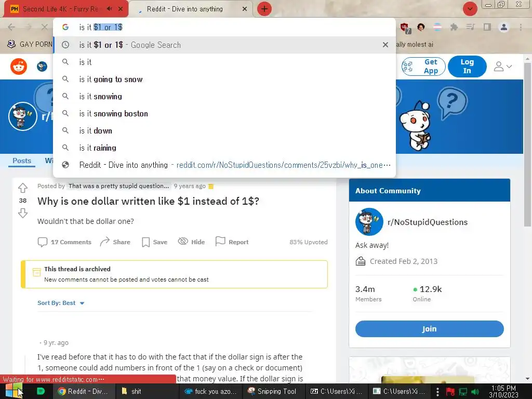Viewport: 532px width, 399px height.
Task: Switch to the Reddit - Dive into anything tab
Action: click(x=185, y=9)
